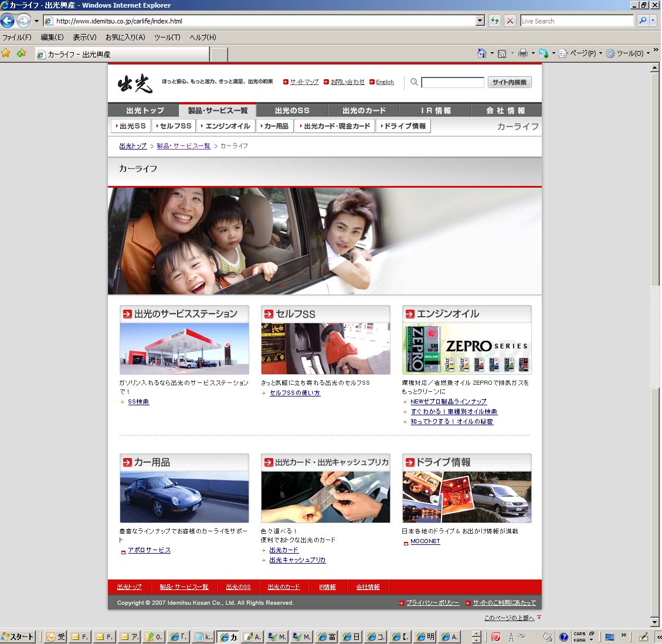The width and height of the screenshot is (662, 644).
Task: Click into the Live Search box
Action: pyautogui.click(x=576, y=21)
